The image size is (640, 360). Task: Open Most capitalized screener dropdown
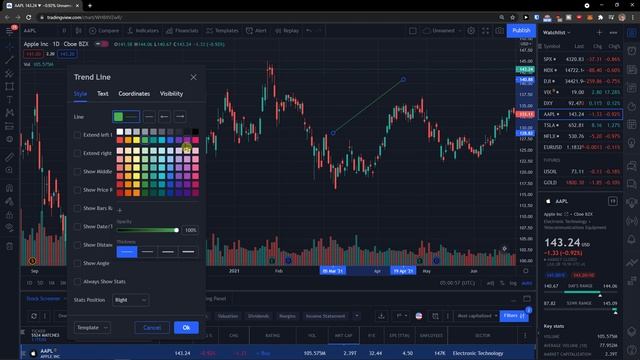pos(478,316)
